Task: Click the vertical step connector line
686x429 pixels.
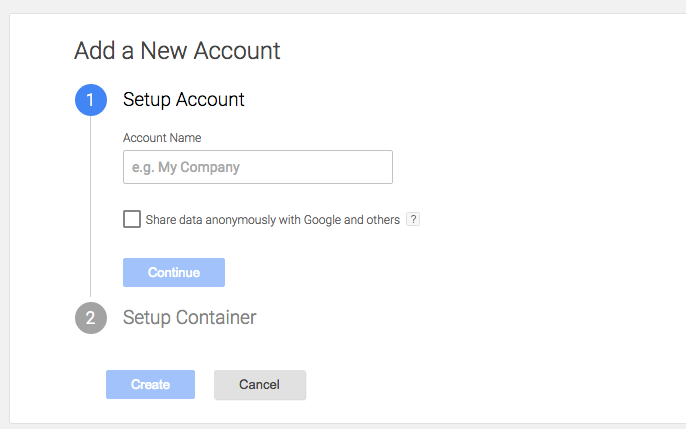Action: point(91,208)
